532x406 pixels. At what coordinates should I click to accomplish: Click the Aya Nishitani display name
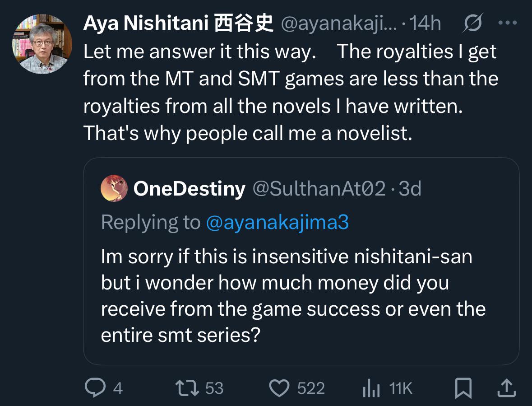[178, 24]
